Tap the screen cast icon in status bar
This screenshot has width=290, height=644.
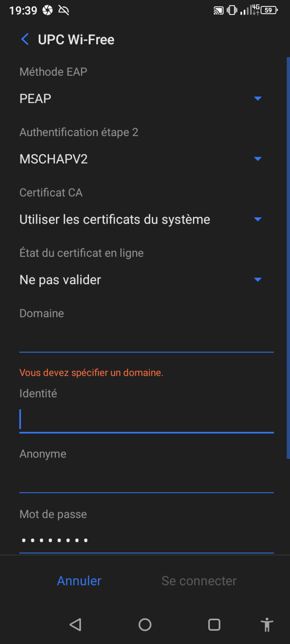pos(218,11)
